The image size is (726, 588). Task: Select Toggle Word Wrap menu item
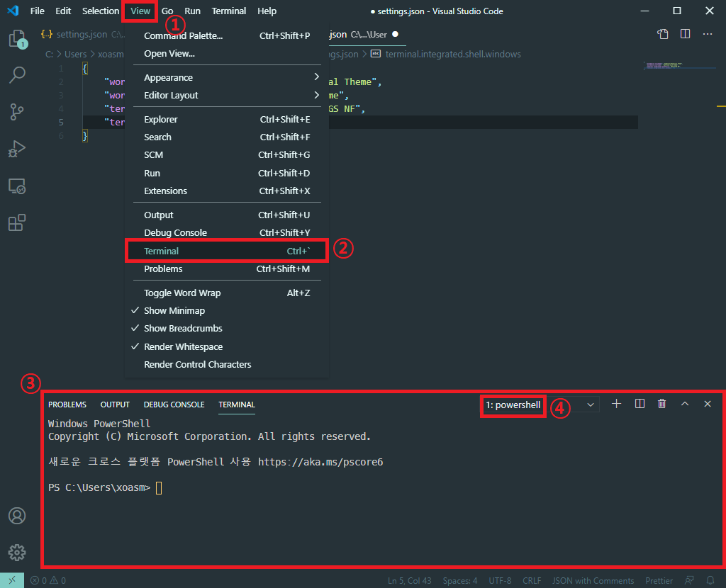pos(227,293)
